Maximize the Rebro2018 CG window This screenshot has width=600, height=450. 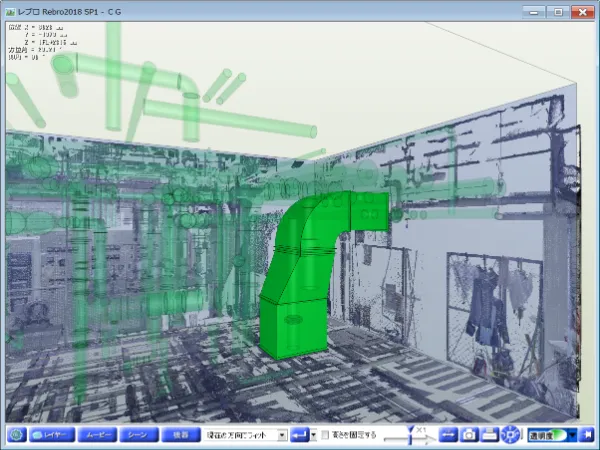(x=556, y=11)
